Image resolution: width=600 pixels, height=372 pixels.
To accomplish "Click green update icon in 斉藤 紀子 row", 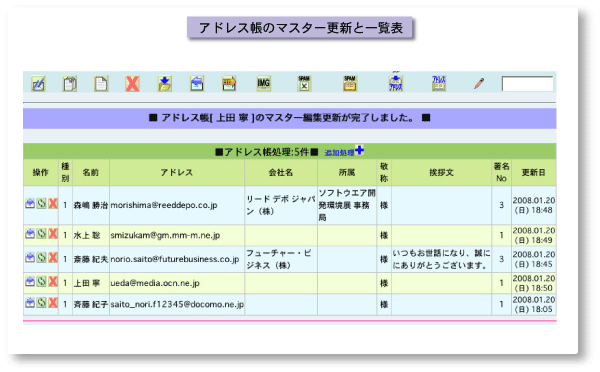I will click(41, 303).
